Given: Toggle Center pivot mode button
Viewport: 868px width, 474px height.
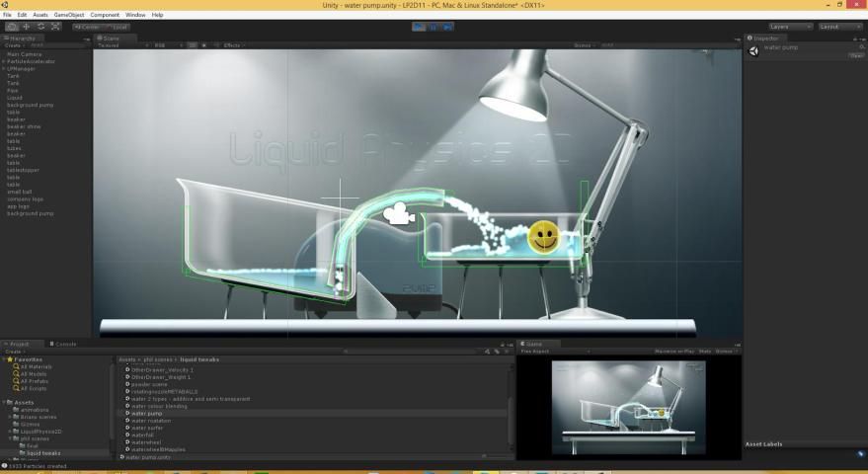Looking at the screenshot, I should coord(87,27).
